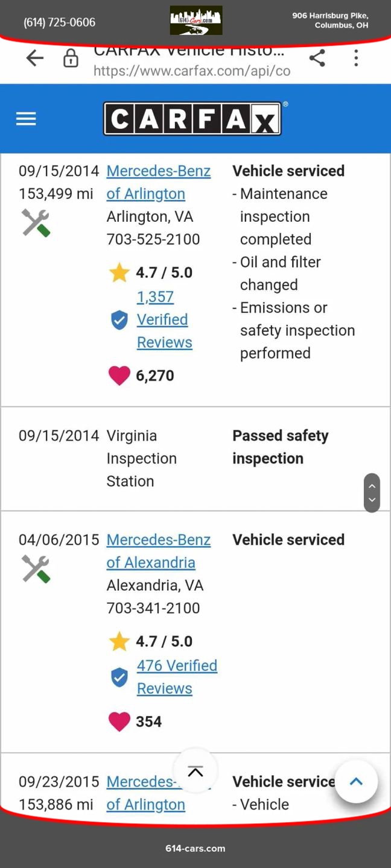Open Mercedes-Benz of Arlington link dated 09/15/2014
This screenshot has width=391, height=868.
coord(158,182)
